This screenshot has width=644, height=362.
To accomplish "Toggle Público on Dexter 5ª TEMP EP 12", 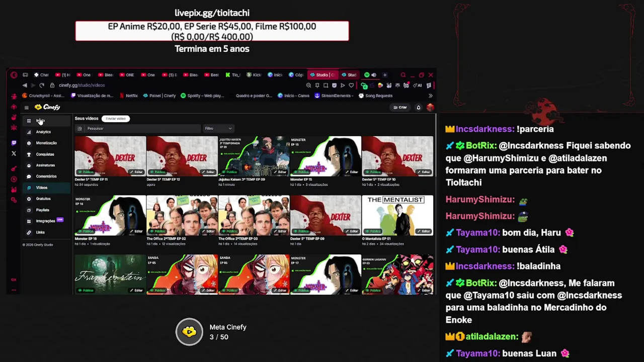I will (x=158, y=172).
